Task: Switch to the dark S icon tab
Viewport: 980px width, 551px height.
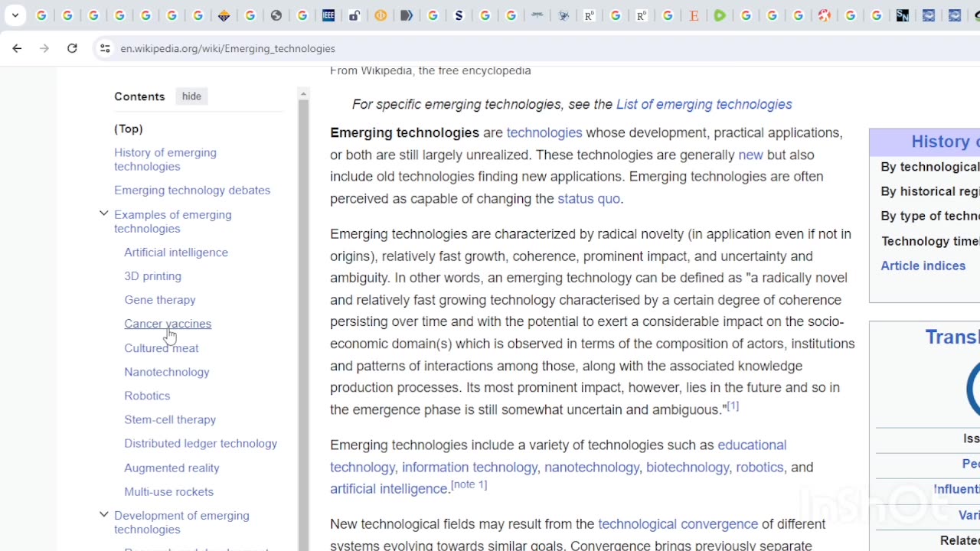Action: [459, 15]
